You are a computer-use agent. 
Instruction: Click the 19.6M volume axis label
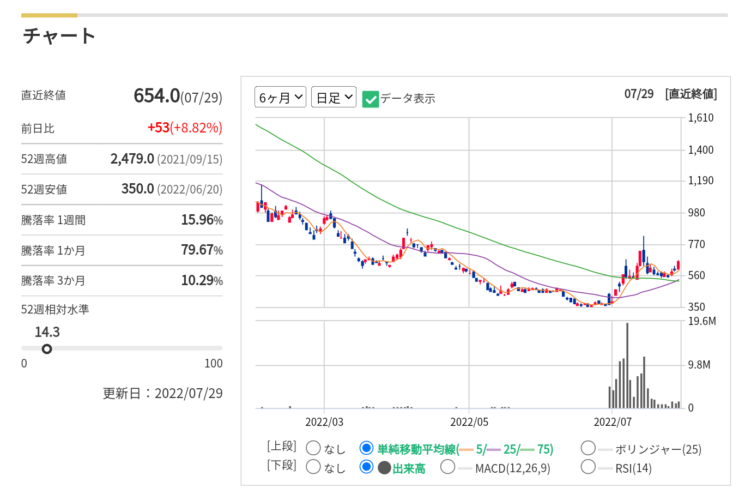[702, 321]
